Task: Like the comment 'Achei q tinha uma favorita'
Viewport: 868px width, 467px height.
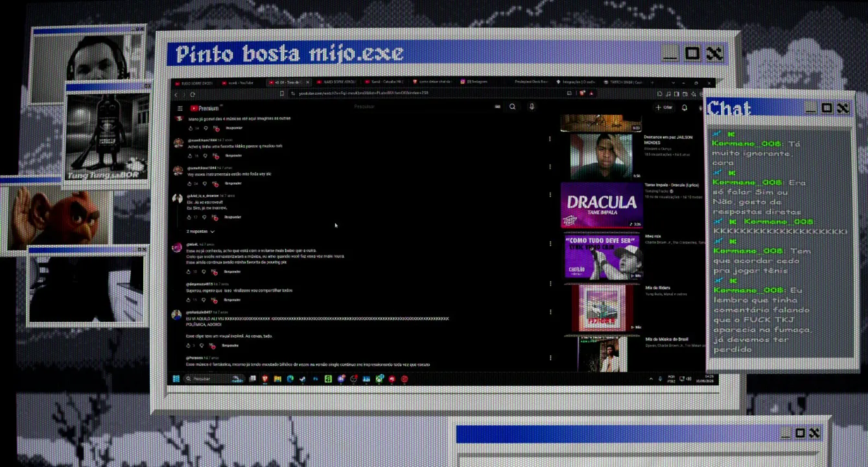Action: pos(190,156)
